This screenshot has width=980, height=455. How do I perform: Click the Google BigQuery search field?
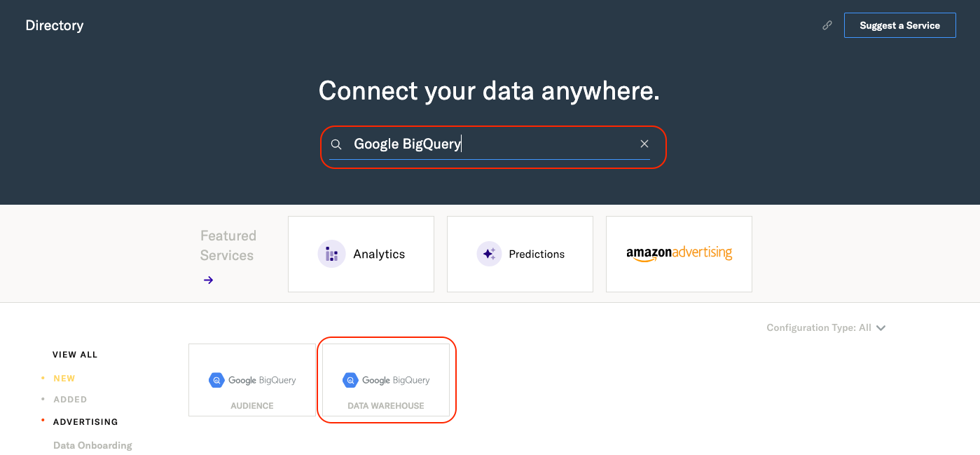click(x=490, y=144)
